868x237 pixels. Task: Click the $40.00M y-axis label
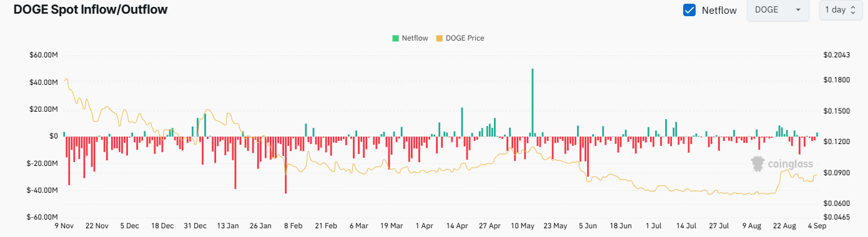(x=44, y=82)
